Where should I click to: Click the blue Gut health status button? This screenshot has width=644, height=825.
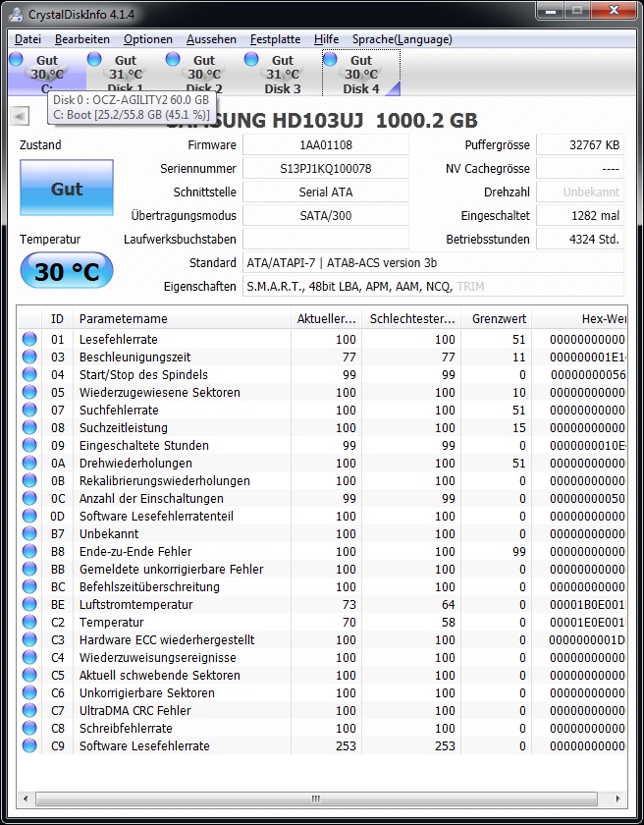pos(67,188)
